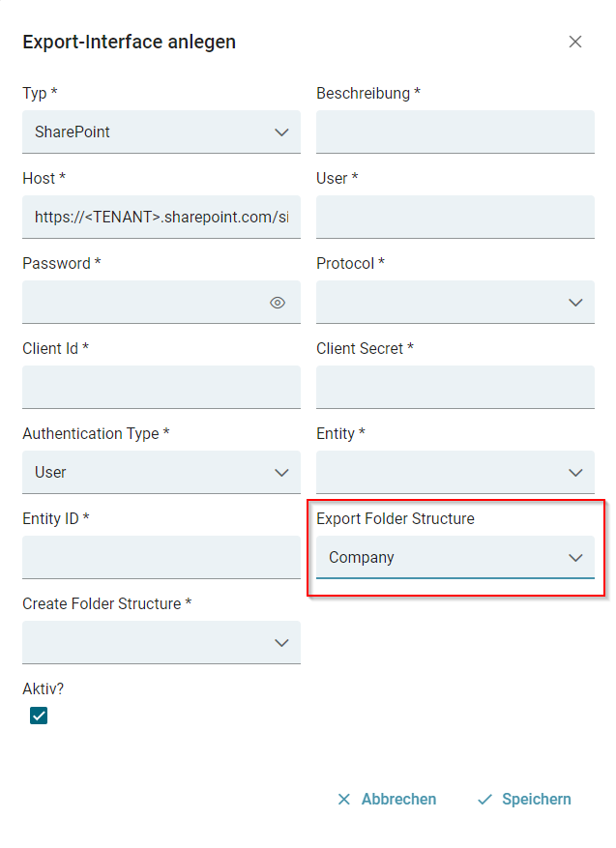Click the Client Secret field
The height and width of the screenshot is (848, 616).
[x=455, y=388]
